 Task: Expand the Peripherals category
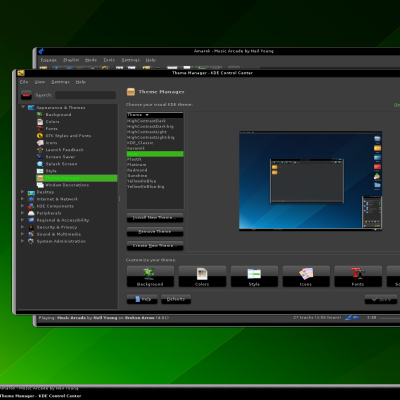(x=23, y=213)
